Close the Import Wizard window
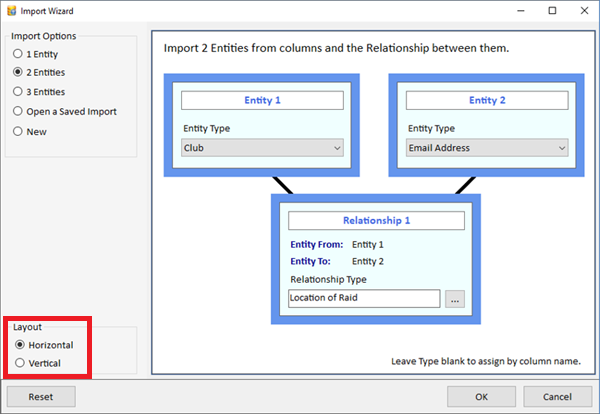The width and height of the screenshot is (600, 414). click(584, 11)
